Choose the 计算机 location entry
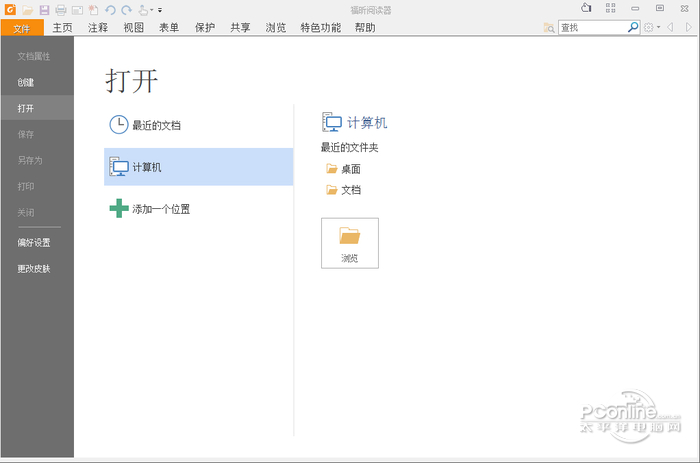Screen dimensions: 700x463 click(199, 167)
